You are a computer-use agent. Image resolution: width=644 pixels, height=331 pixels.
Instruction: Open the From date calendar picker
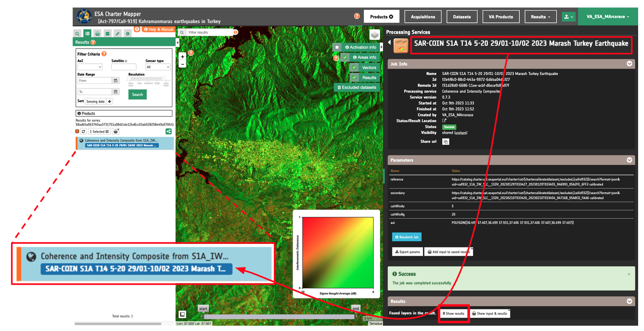click(x=116, y=80)
